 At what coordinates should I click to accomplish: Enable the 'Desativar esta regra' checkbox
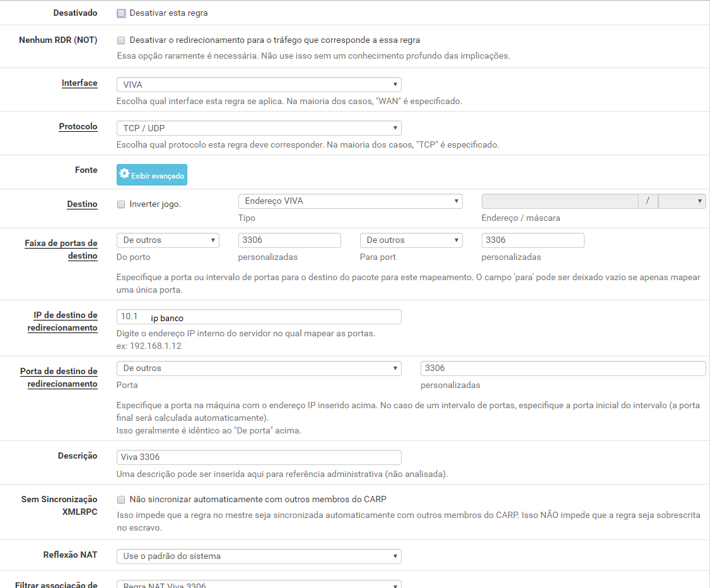click(x=121, y=13)
